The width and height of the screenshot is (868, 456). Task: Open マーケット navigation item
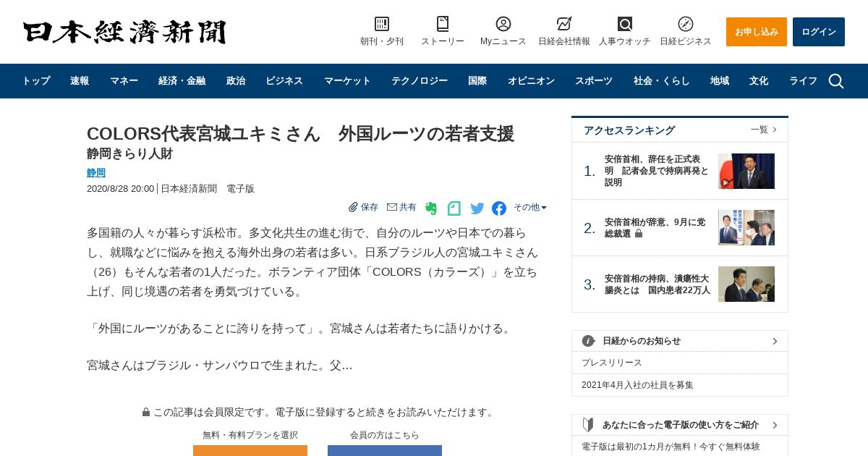click(347, 81)
